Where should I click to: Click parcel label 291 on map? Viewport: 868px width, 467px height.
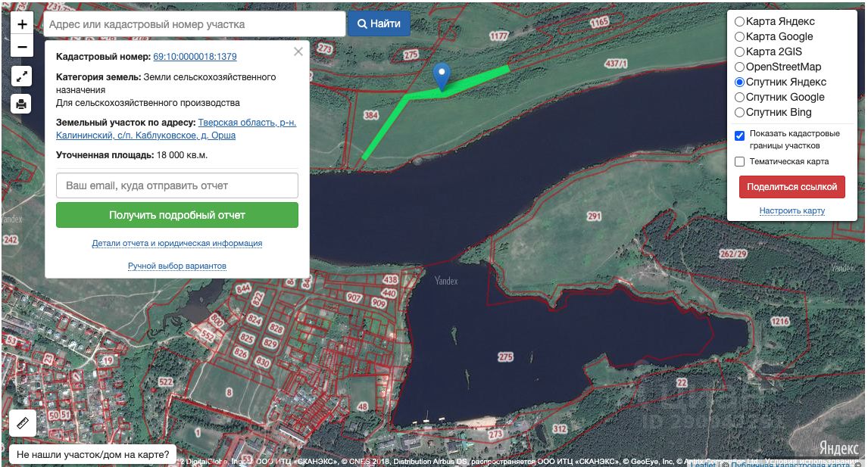tap(594, 216)
